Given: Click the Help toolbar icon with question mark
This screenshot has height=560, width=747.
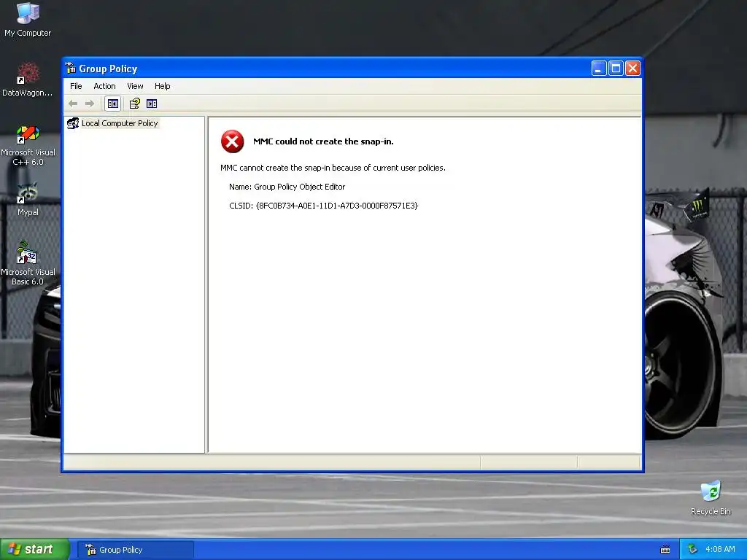Looking at the screenshot, I should coord(135,104).
